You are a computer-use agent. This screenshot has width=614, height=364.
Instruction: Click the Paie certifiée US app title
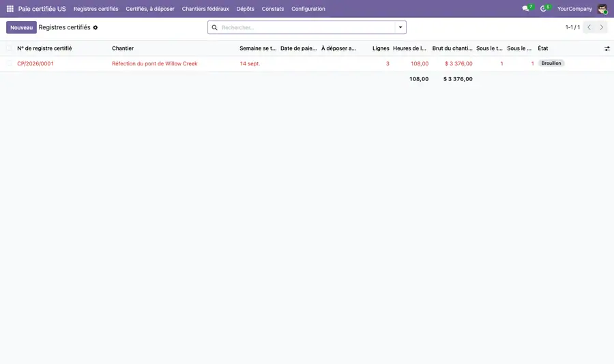click(42, 9)
